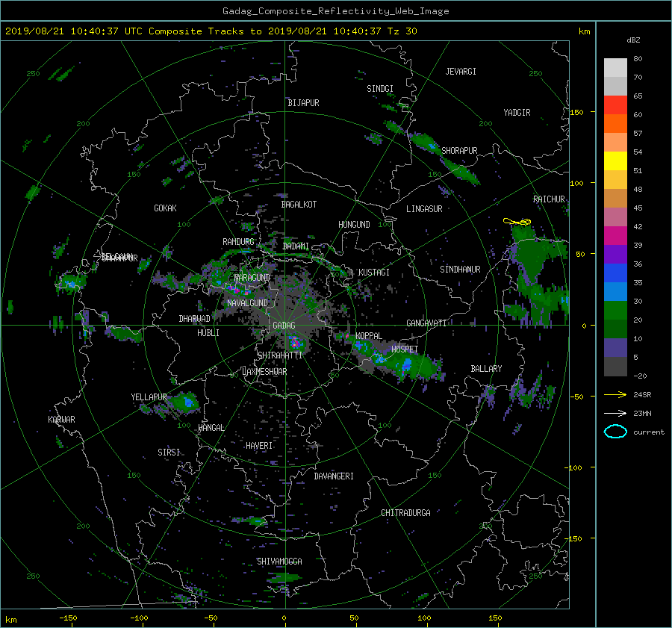Click the LAXMESHWAR city label
The image size is (672, 628).
[x=264, y=372]
